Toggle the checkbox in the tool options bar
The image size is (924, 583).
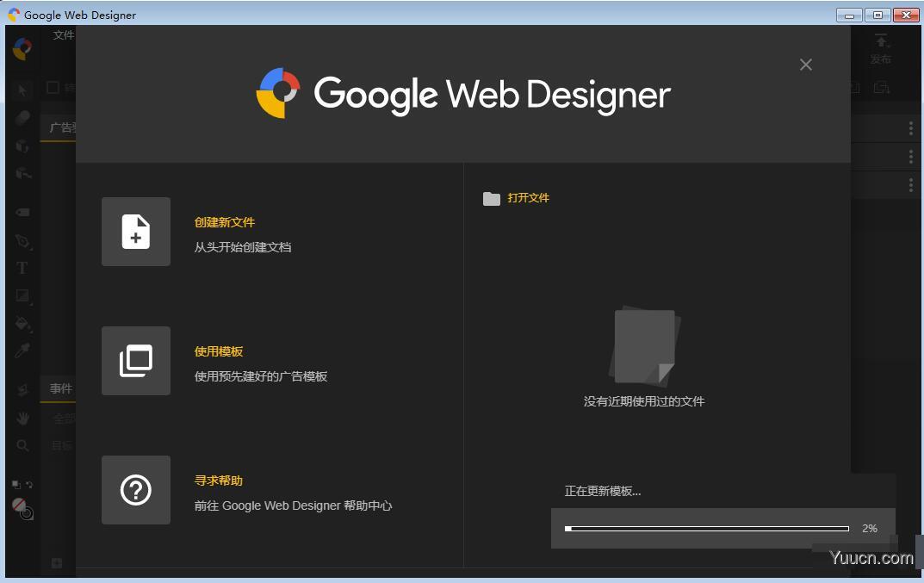[53, 88]
